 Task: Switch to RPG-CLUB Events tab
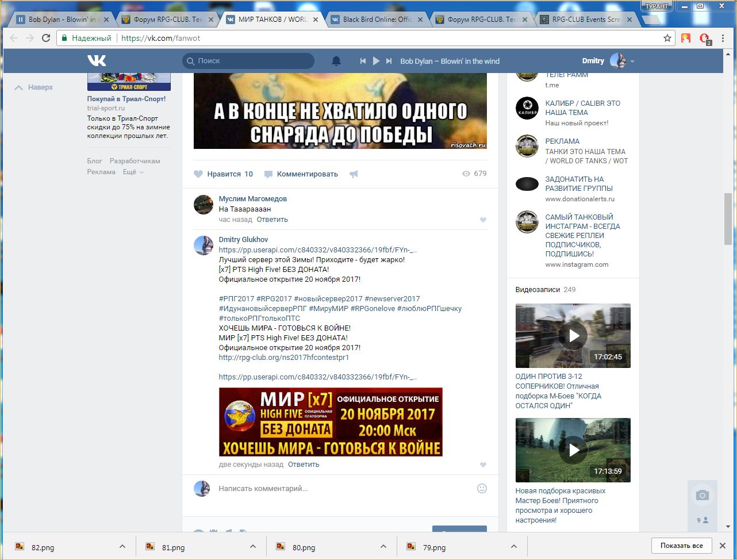point(586,19)
